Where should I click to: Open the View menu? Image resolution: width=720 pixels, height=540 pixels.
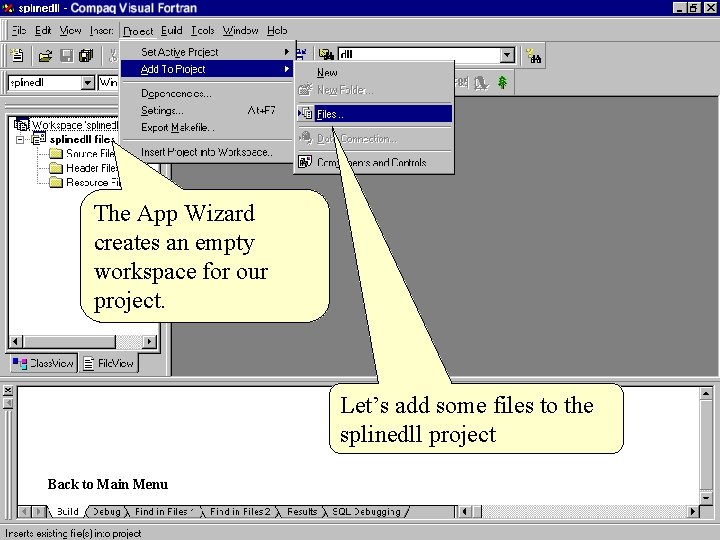click(x=70, y=30)
